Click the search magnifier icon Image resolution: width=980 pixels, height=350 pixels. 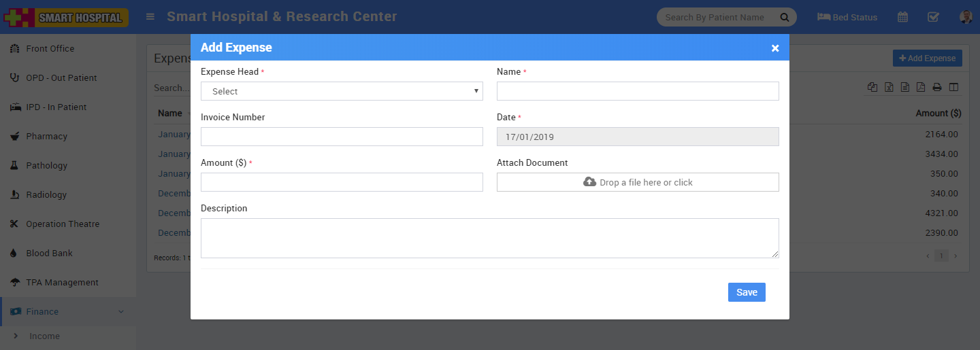tap(784, 17)
